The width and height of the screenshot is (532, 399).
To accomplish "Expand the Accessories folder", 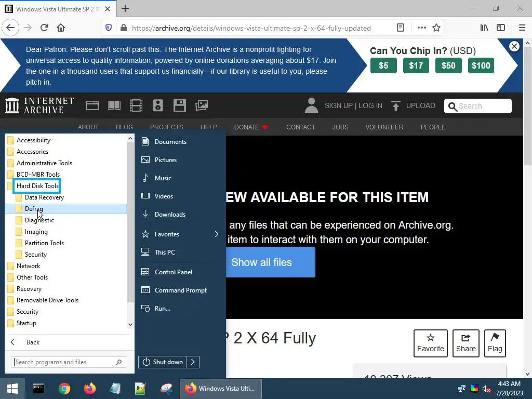I will 66,152.
